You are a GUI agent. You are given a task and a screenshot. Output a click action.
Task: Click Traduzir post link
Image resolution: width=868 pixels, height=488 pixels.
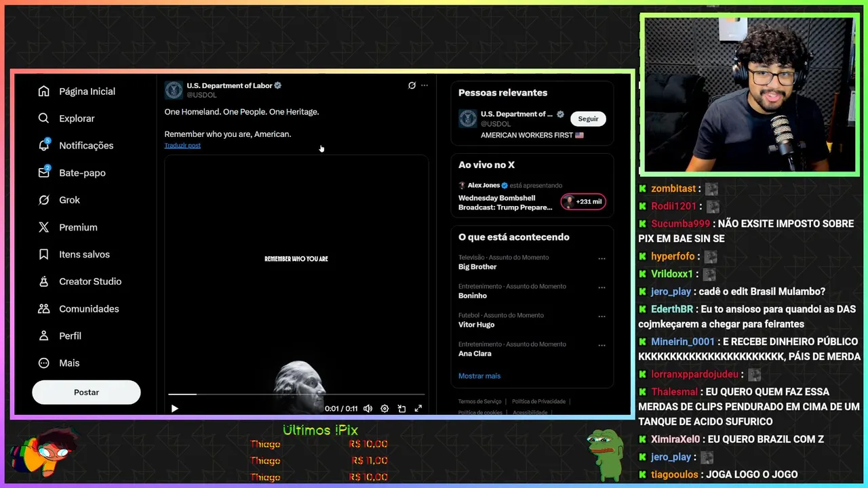point(182,145)
